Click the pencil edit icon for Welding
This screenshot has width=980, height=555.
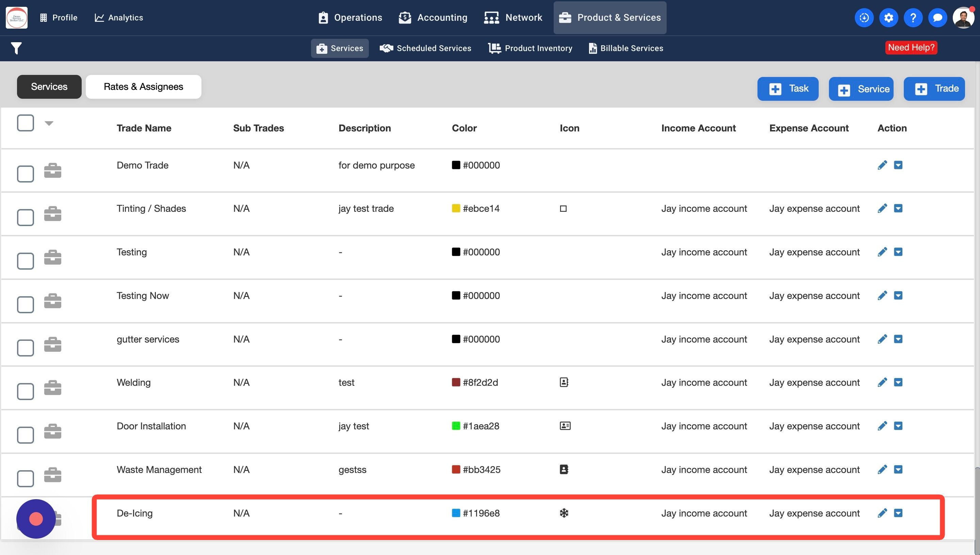coord(882,382)
